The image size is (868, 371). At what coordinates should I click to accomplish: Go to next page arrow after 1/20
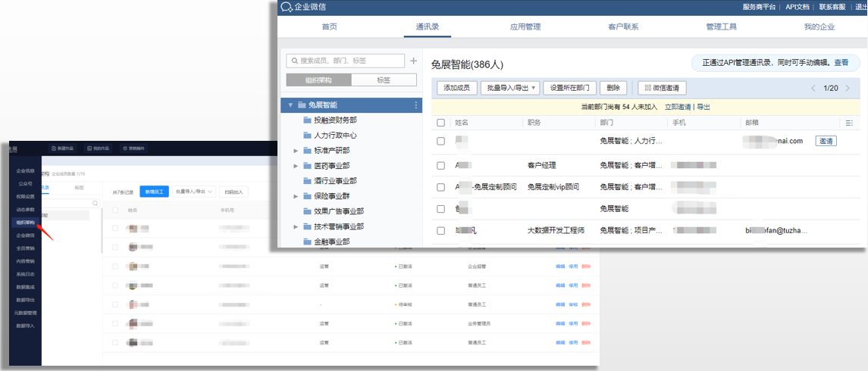pyautogui.click(x=848, y=88)
